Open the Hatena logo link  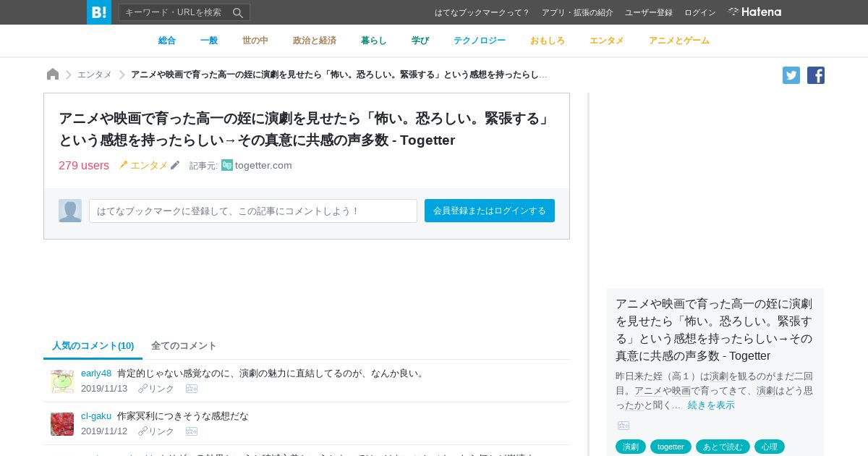pos(754,12)
